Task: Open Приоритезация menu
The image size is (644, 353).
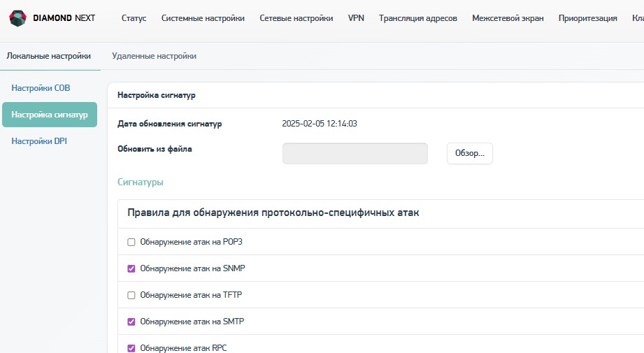Action: point(588,18)
